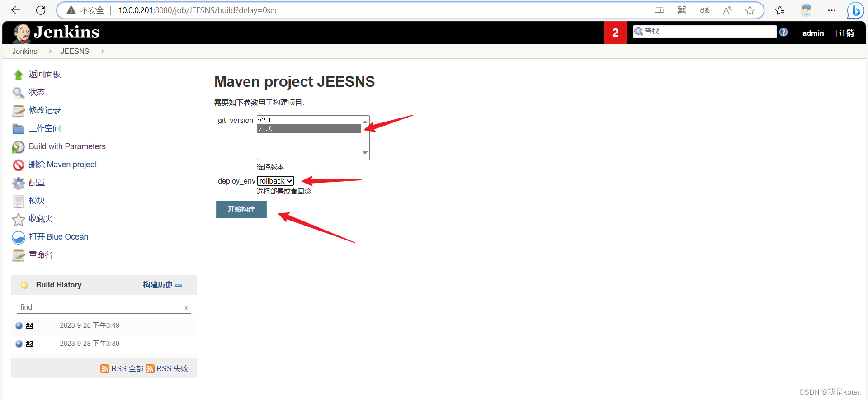Open the deploy_env rollback dropdown

tap(275, 181)
